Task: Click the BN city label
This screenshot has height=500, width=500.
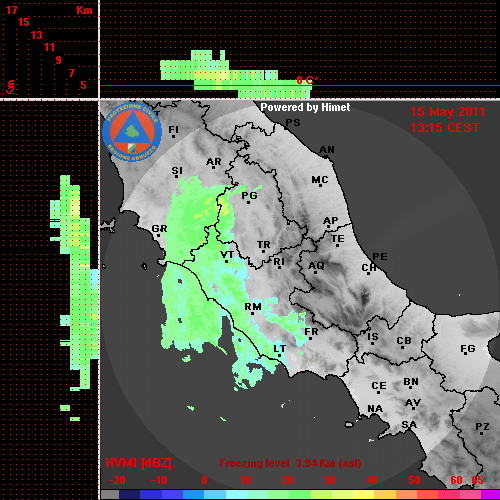Action: (x=411, y=382)
